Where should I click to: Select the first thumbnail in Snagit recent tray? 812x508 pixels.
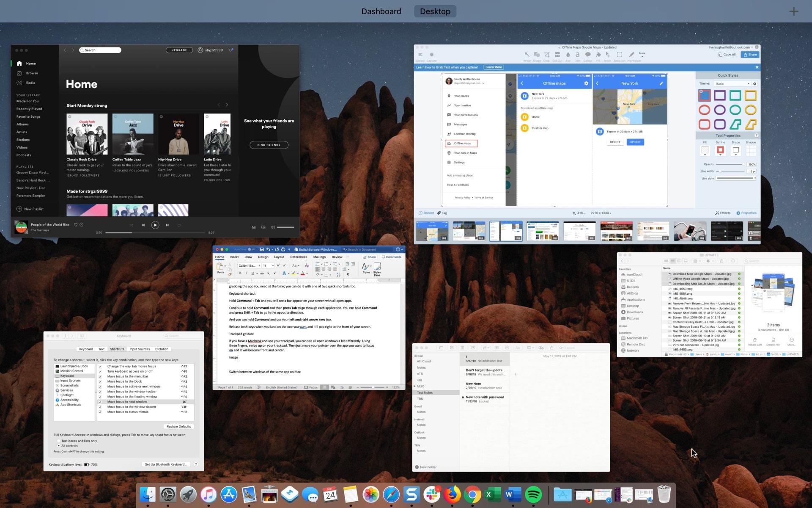coord(432,231)
